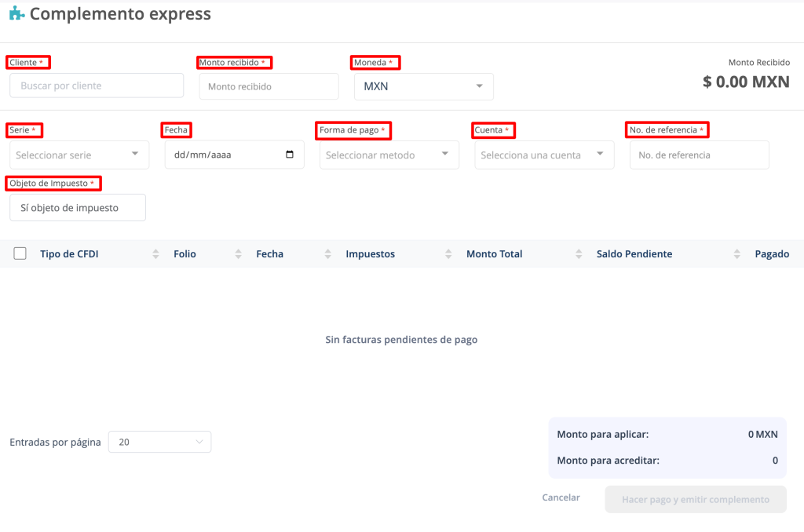
Task: Click into the Monto recibido input field
Action: 269,86
